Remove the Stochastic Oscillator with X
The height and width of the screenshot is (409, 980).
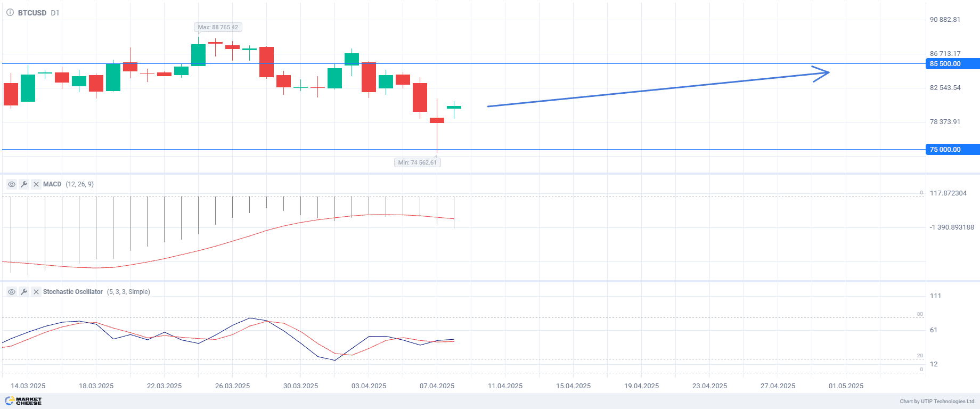pyautogui.click(x=36, y=292)
